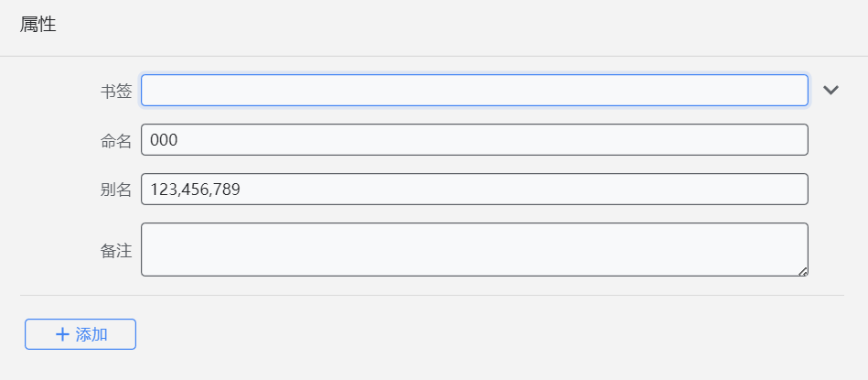868x380 pixels.
Task: Focus the empty 书签 input field
Action: point(474,90)
